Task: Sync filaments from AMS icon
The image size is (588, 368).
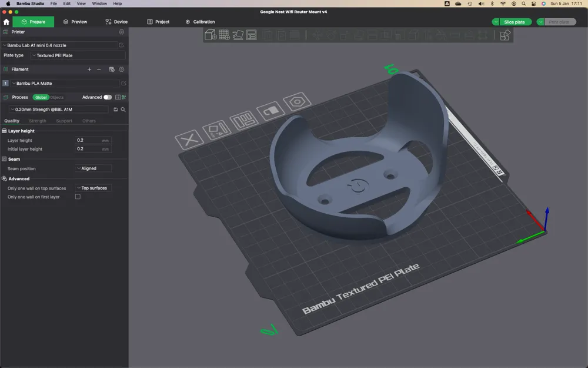Action: click(x=111, y=69)
